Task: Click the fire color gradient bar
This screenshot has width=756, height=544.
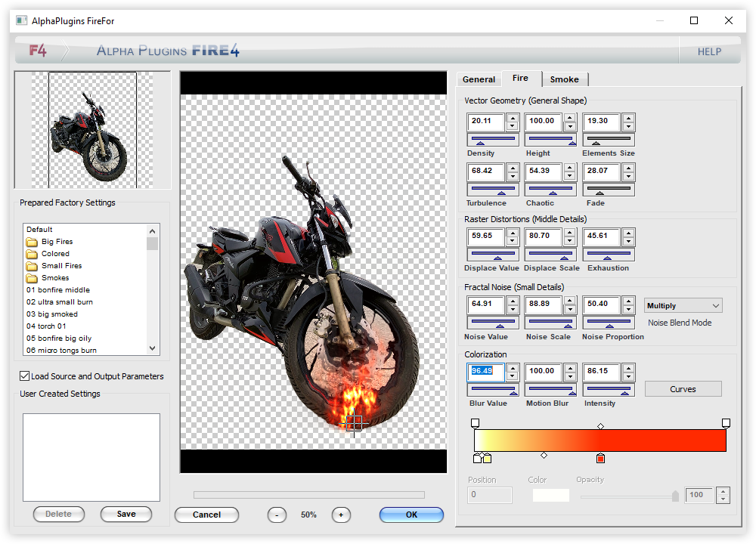Action: tap(600, 440)
